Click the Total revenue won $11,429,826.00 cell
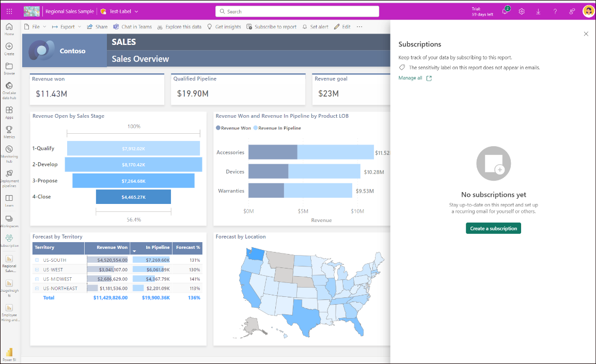 click(111, 298)
